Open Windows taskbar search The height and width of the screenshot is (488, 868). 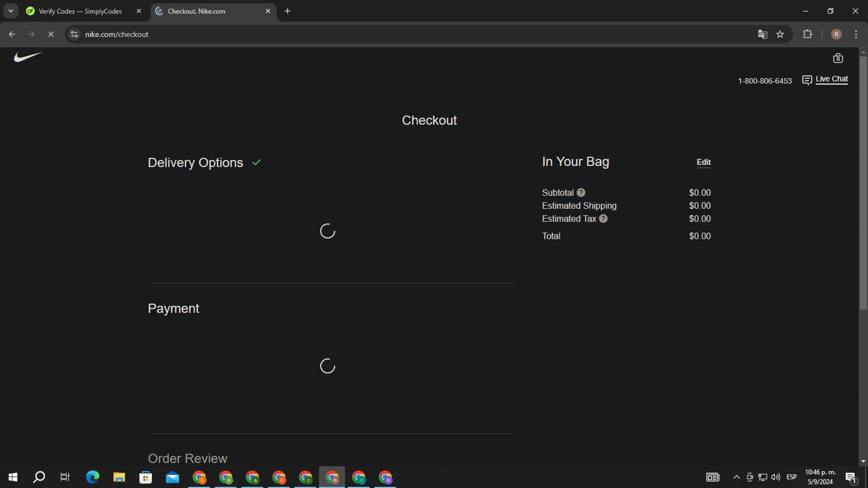39,477
